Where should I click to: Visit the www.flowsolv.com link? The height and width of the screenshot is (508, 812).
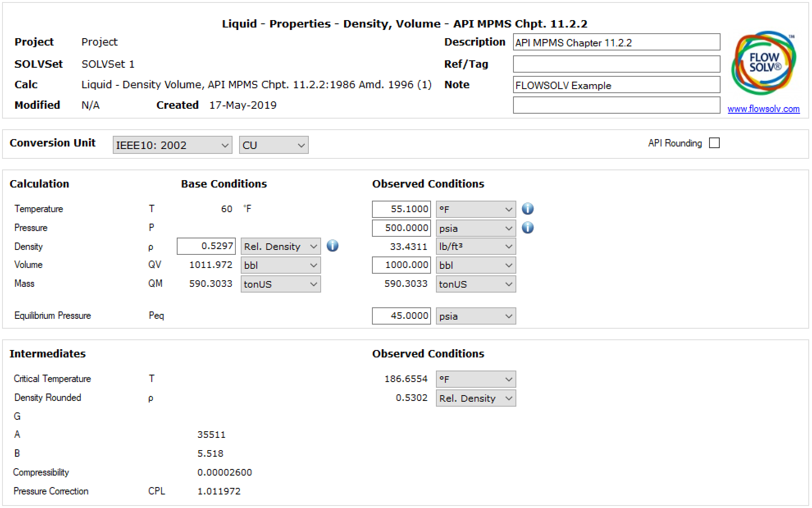[764, 109]
